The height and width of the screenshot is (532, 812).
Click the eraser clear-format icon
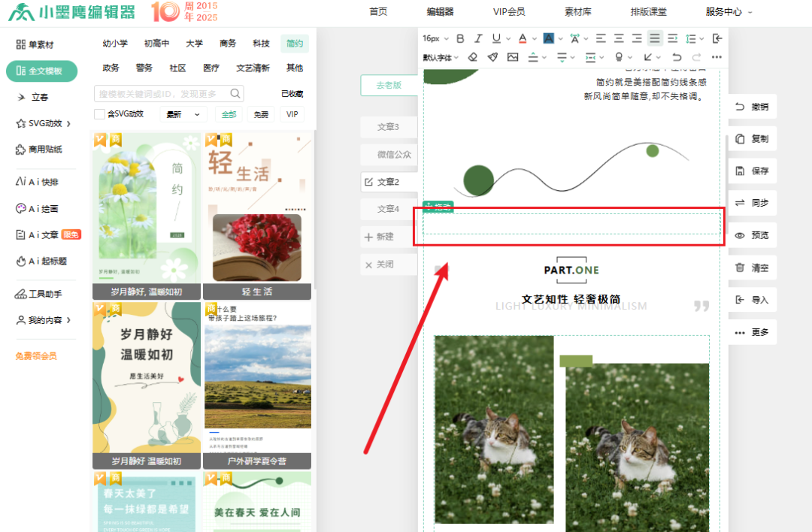tap(472, 57)
